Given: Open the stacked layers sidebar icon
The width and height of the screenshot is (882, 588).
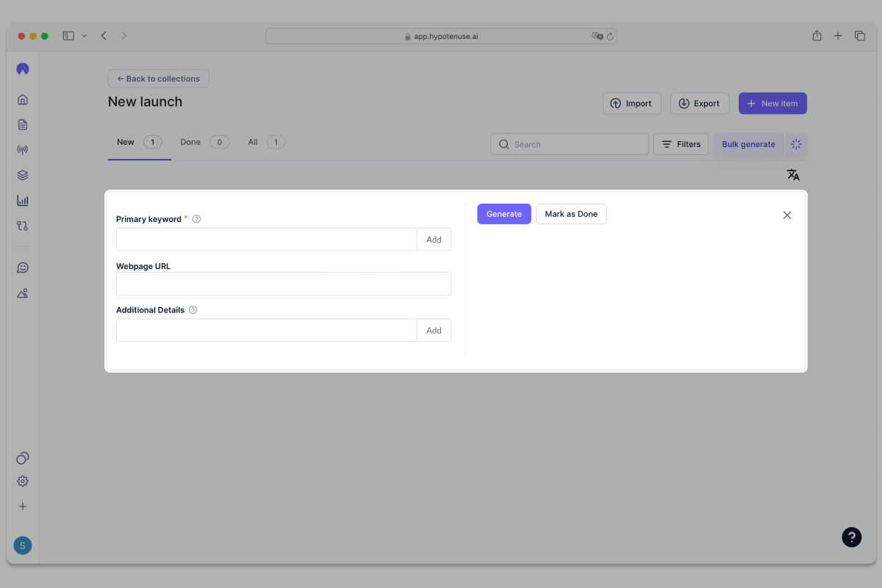Looking at the screenshot, I should pos(23,175).
